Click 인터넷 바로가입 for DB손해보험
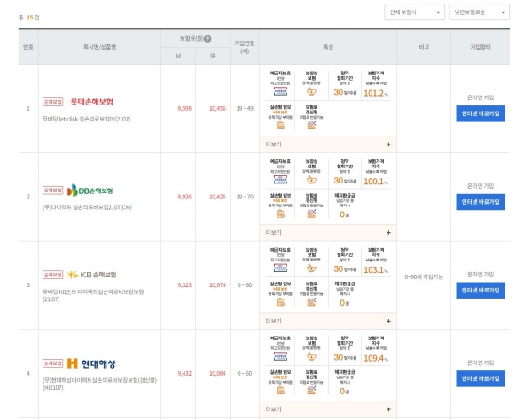The image size is (532, 420). [x=481, y=202]
